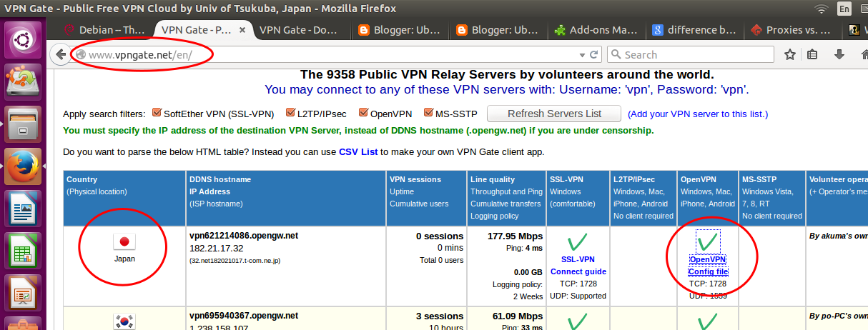Viewport: 868px width, 330px height.
Task: Click the Japan flag icon
Action: pyautogui.click(x=124, y=242)
